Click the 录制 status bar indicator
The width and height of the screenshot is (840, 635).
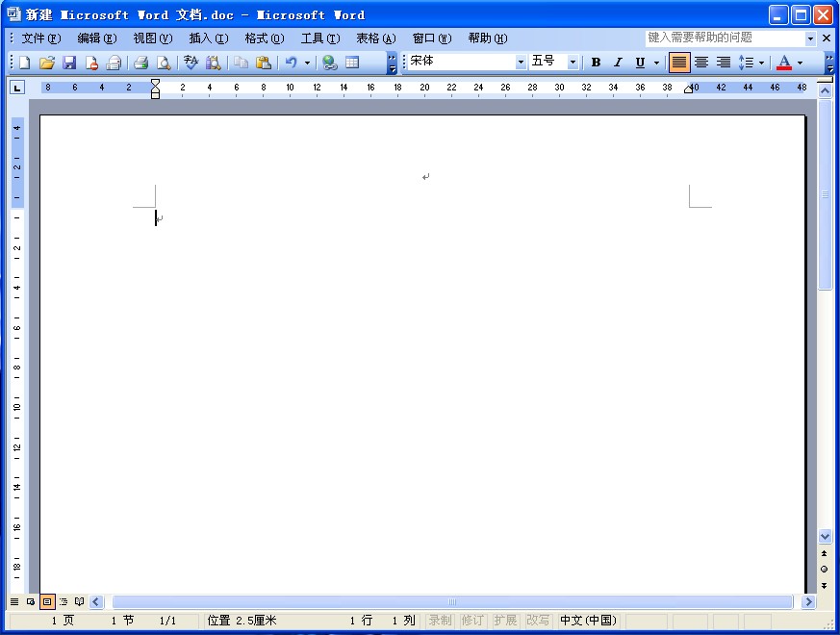[441, 620]
